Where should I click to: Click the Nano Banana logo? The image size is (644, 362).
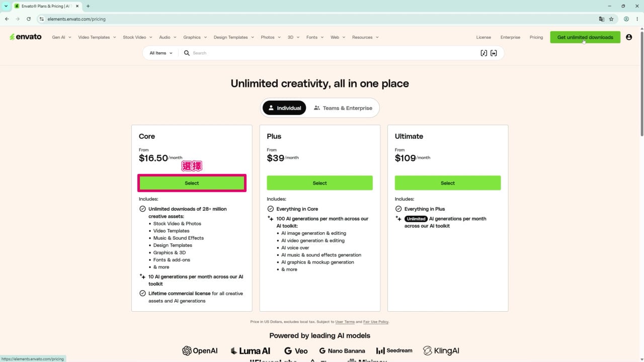tap(342, 350)
